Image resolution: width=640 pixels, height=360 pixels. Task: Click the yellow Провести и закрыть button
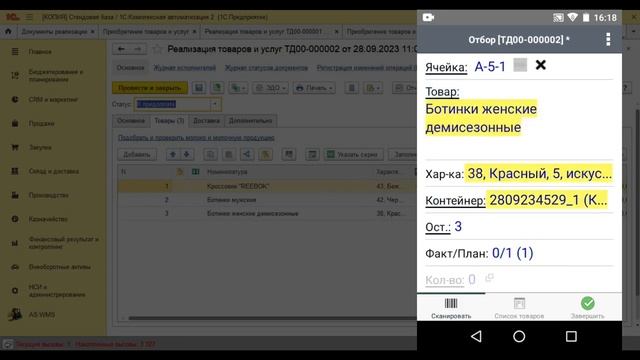[x=150, y=88]
